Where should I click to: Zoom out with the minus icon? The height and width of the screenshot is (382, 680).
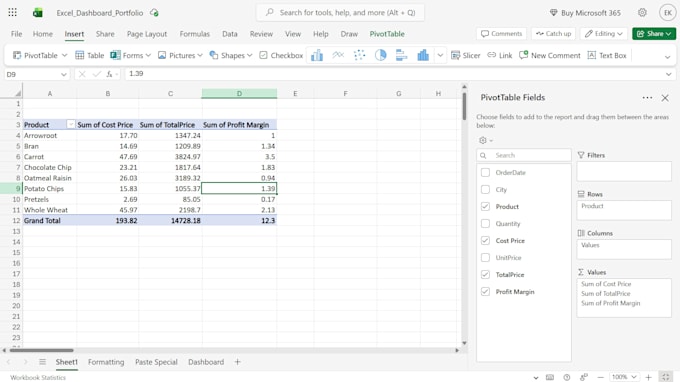click(601, 377)
